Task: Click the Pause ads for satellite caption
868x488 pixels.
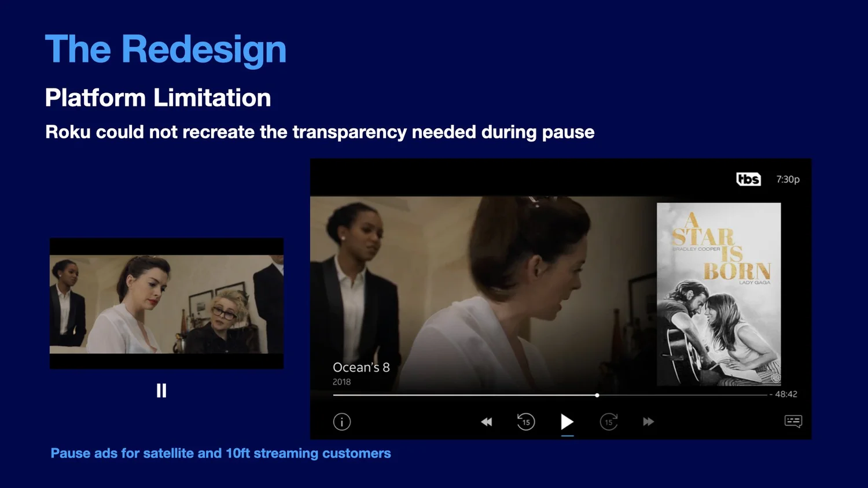Action: pyautogui.click(x=220, y=453)
